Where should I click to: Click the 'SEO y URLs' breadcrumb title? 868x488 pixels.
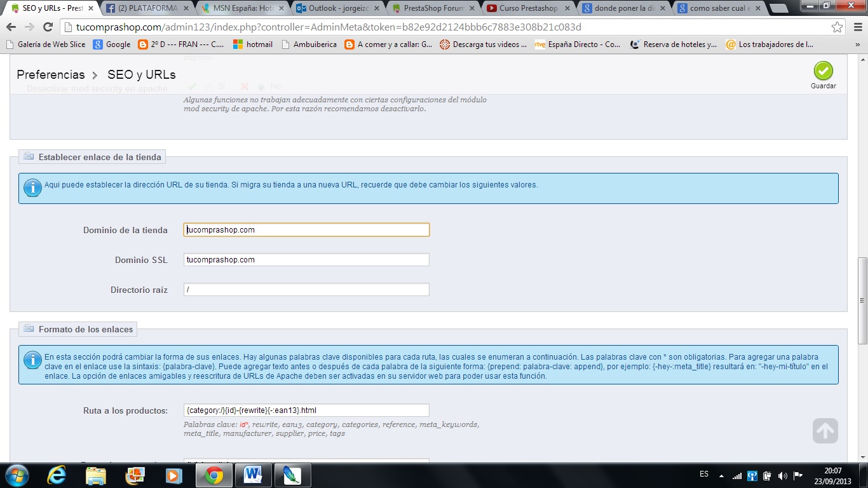[x=142, y=74]
